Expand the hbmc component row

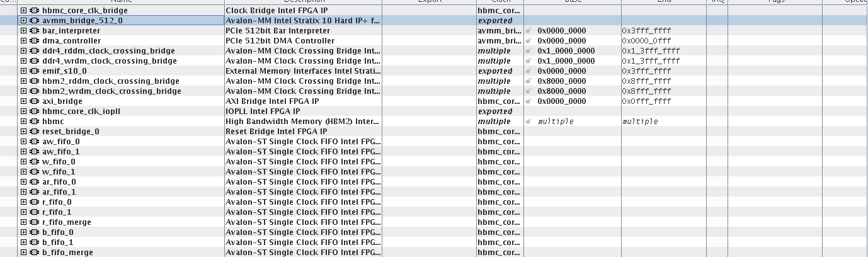coord(23,122)
